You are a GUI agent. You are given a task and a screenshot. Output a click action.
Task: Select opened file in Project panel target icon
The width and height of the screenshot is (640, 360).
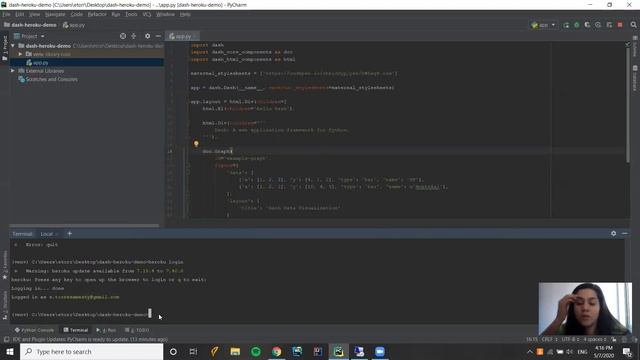123,36
